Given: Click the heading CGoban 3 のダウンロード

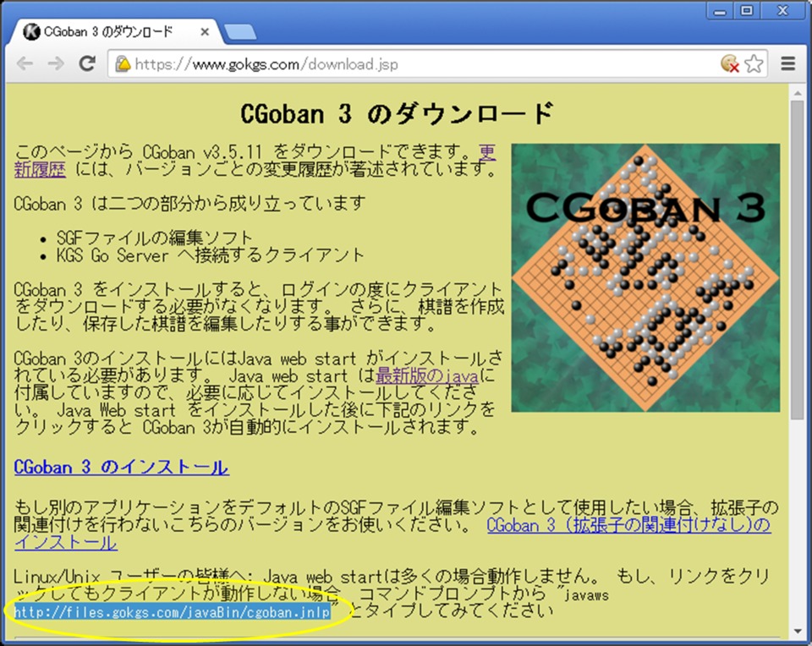Looking at the screenshot, I should (397, 114).
